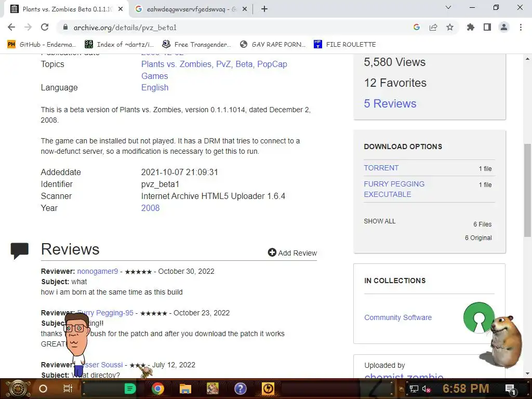Open the Chrome profile avatar menu
The height and width of the screenshot is (399, 532).
[504, 28]
